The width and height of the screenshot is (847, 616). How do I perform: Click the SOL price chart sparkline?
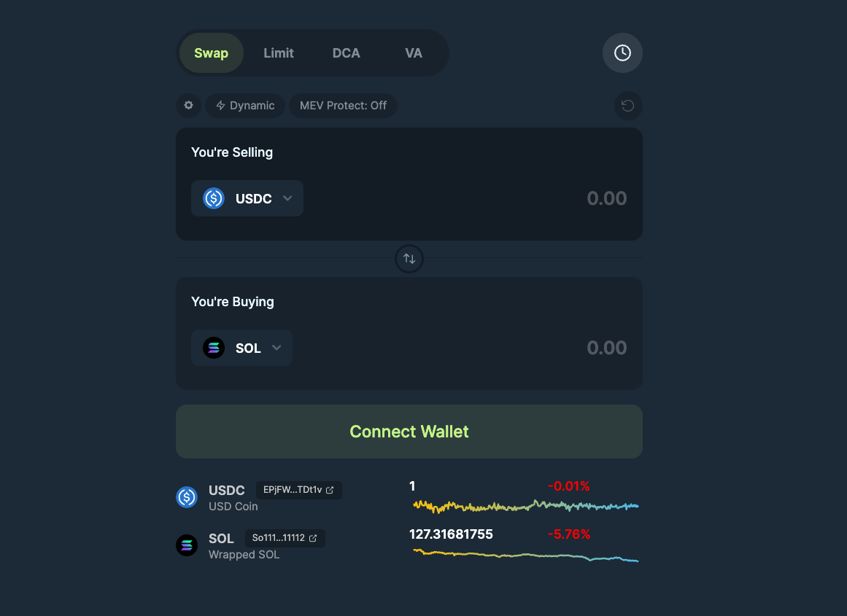(525, 555)
